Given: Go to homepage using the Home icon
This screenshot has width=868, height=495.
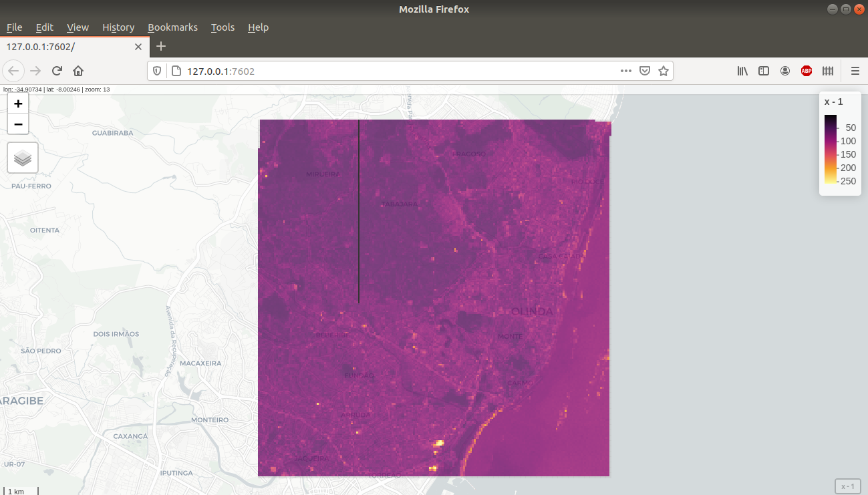Looking at the screenshot, I should 78,70.
